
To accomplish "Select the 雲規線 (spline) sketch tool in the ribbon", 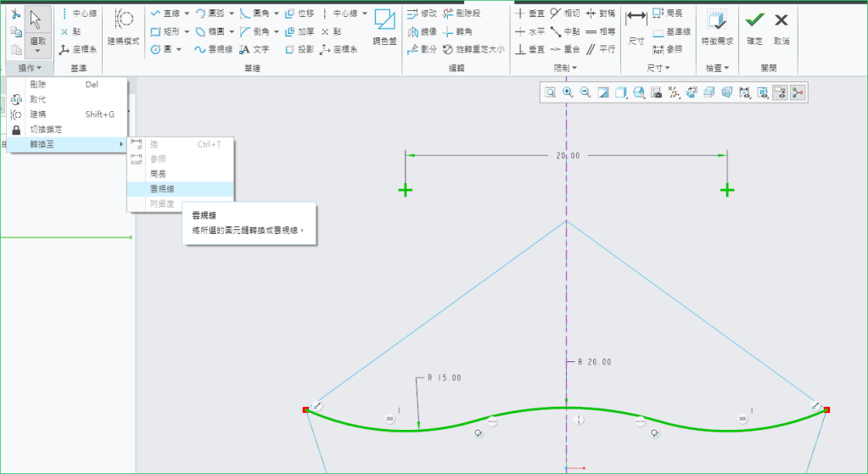I will (x=213, y=50).
